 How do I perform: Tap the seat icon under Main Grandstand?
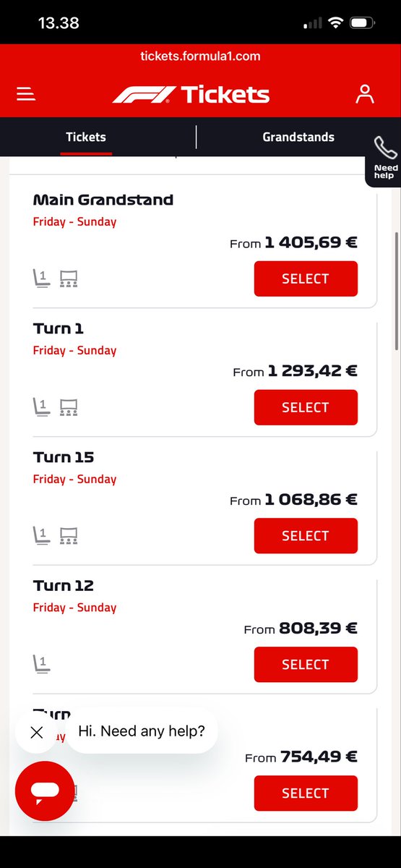pos(41,278)
